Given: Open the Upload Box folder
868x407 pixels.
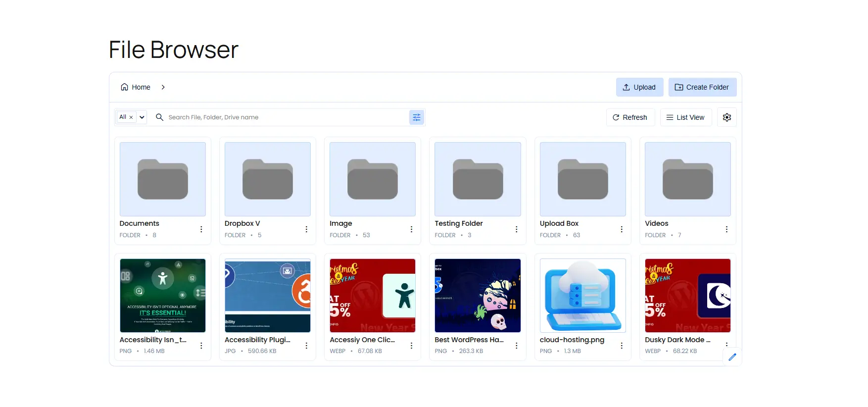Looking at the screenshot, I should pyautogui.click(x=583, y=179).
